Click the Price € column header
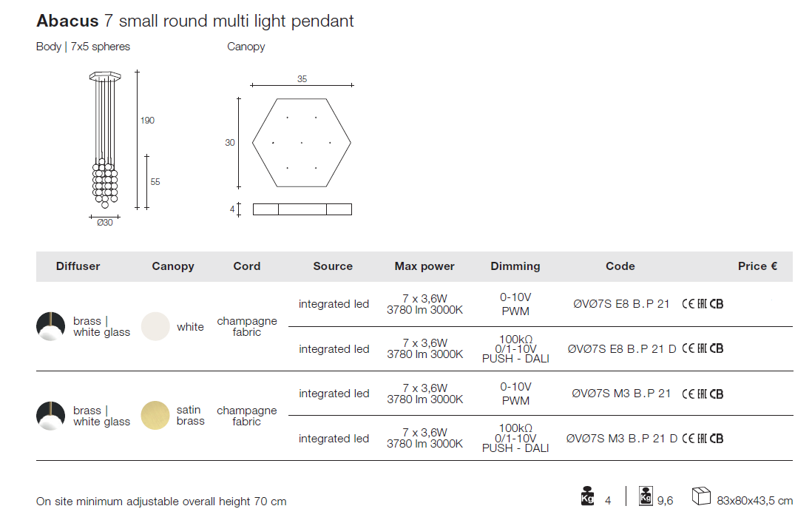 pos(757,266)
